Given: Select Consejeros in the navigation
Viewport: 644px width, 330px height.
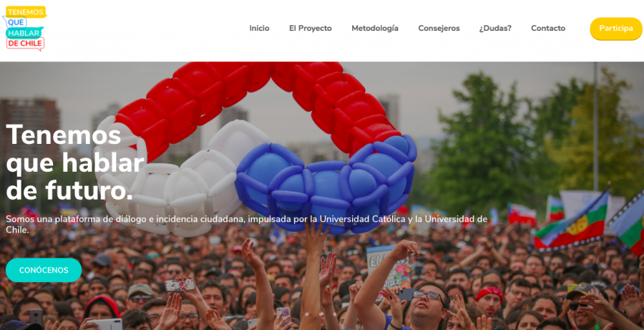Looking at the screenshot, I should tap(439, 29).
